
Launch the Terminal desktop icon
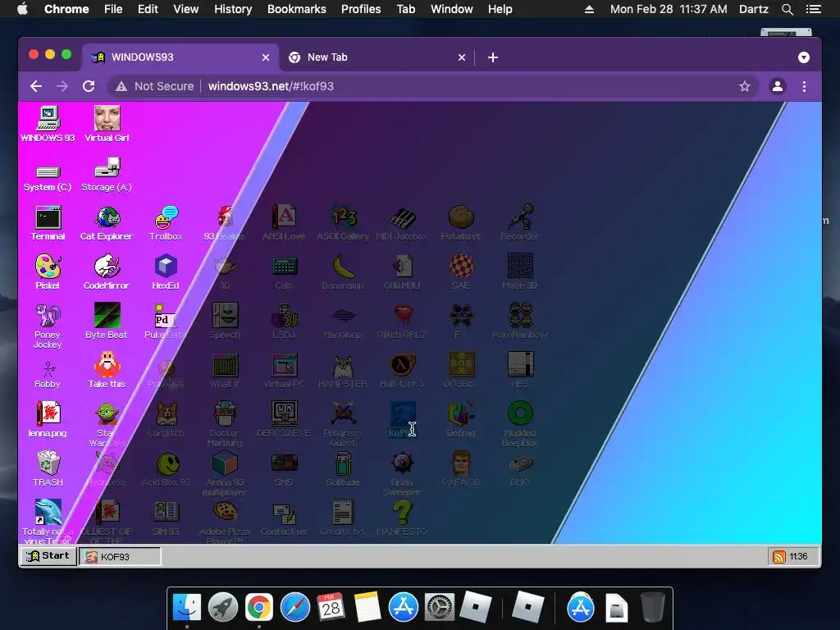(x=48, y=223)
